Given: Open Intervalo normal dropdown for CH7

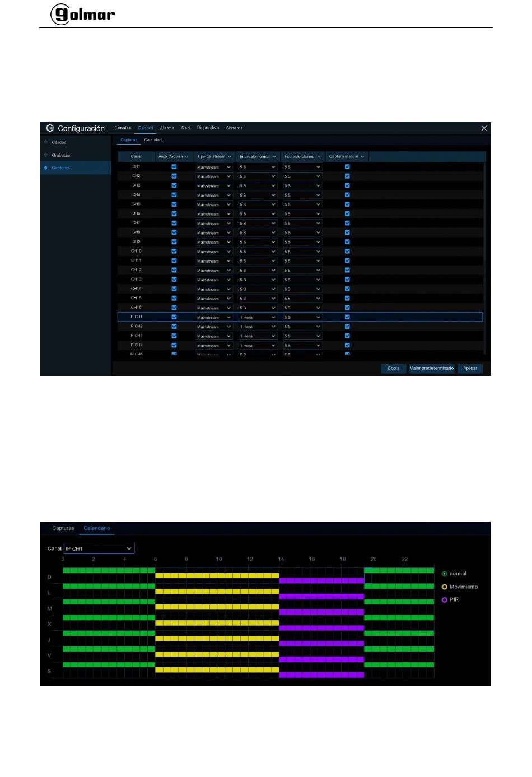Looking at the screenshot, I should (258, 223).
